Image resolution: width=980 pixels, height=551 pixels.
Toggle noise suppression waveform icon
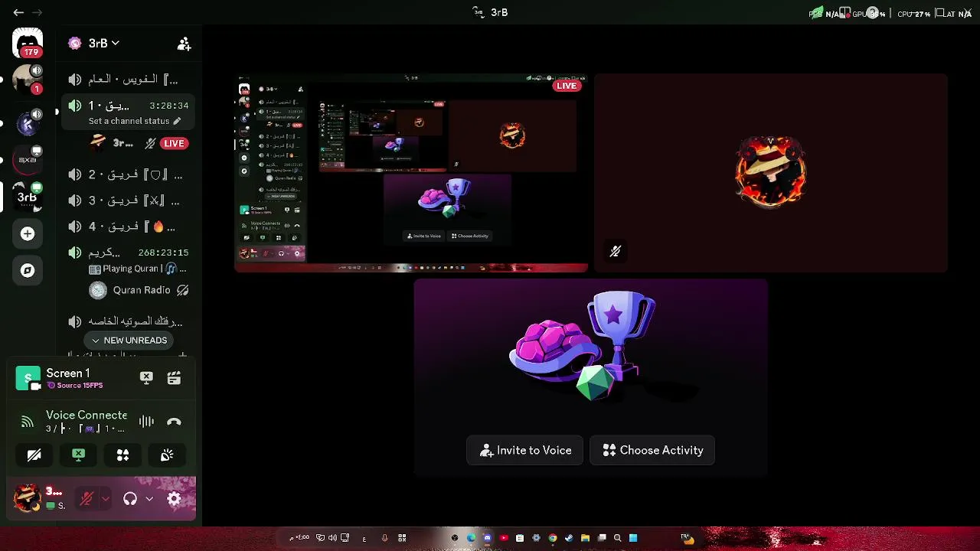click(x=146, y=422)
